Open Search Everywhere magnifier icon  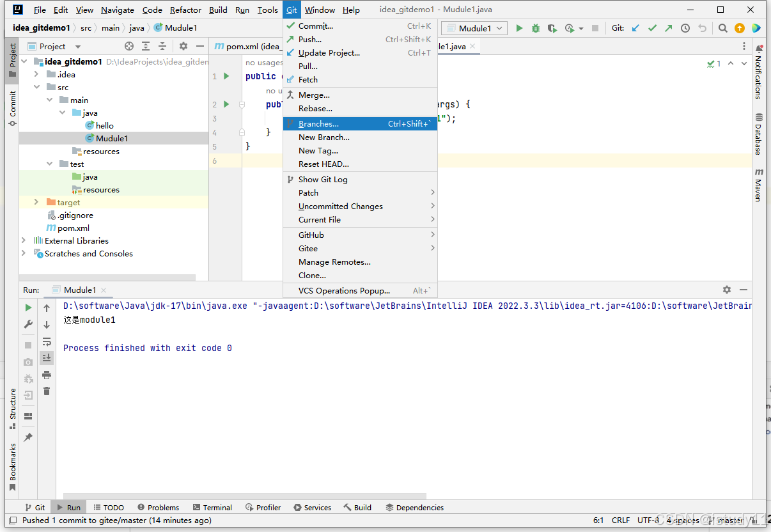point(722,28)
